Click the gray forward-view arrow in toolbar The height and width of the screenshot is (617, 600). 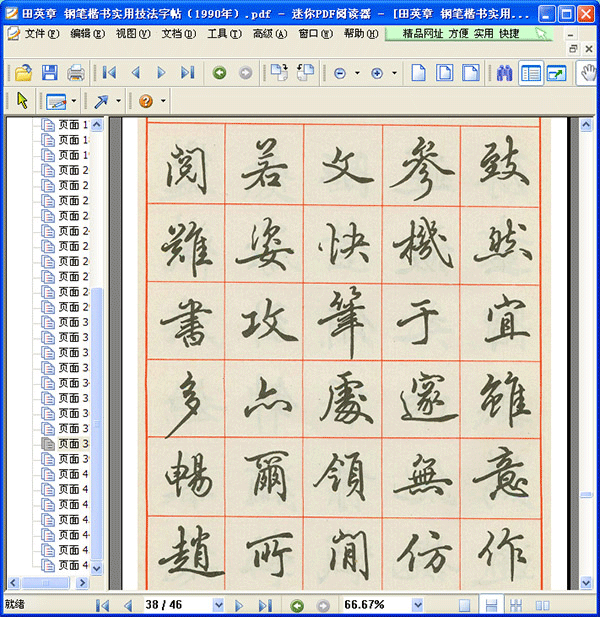(x=246, y=73)
